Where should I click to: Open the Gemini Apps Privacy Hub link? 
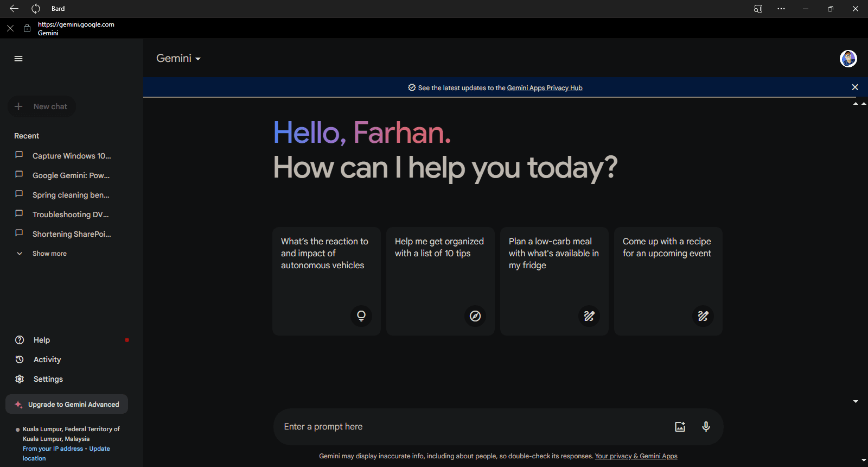544,88
